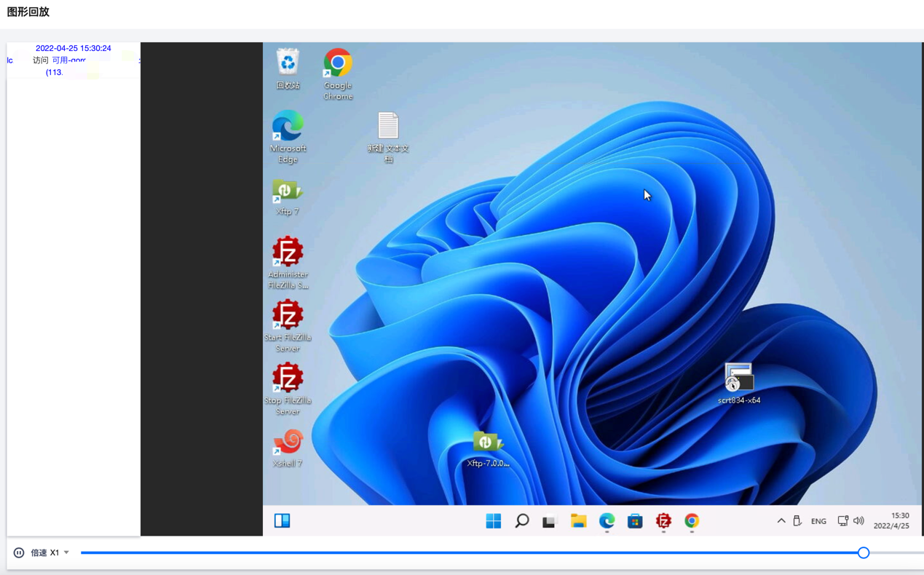Open File Explorer from the taskbar
This screenshot has width=924, height=575.
pyautogui.click(x=579, y=520)
